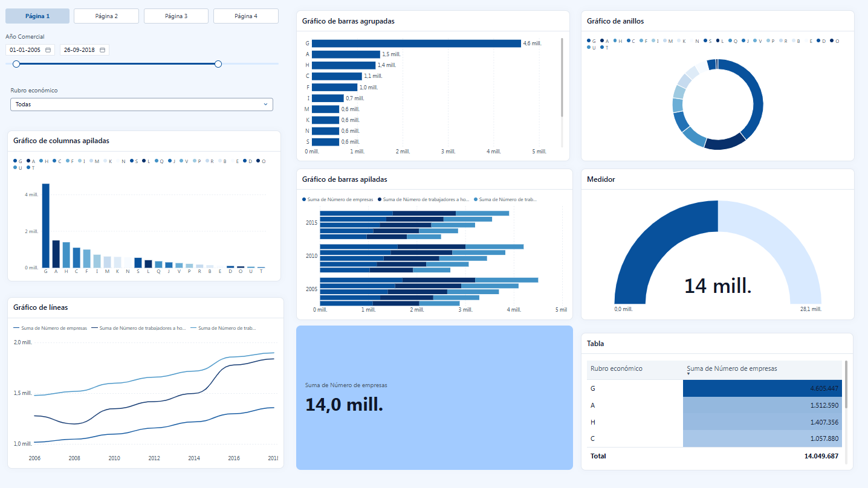This screenshot has width=868, height=488.
Task: Select the C bar in the grouped bar chart
Action: click(x=337, y=76)
